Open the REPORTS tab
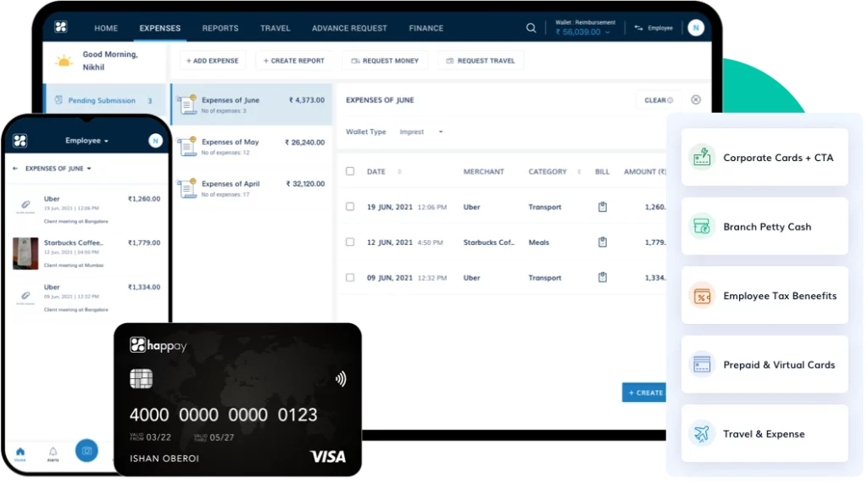This screenshot has width=868, height=485. pos(220,28)
